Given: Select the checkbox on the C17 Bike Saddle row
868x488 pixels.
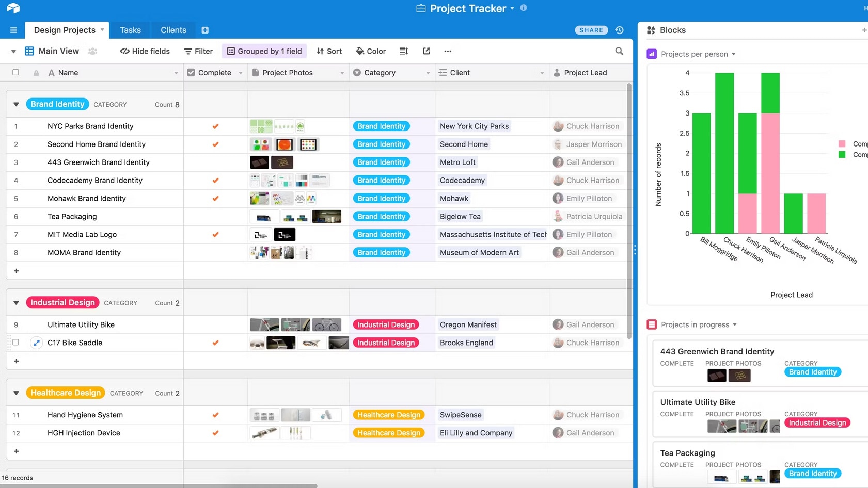Looking at the screenshot, I should click(15, 342).
